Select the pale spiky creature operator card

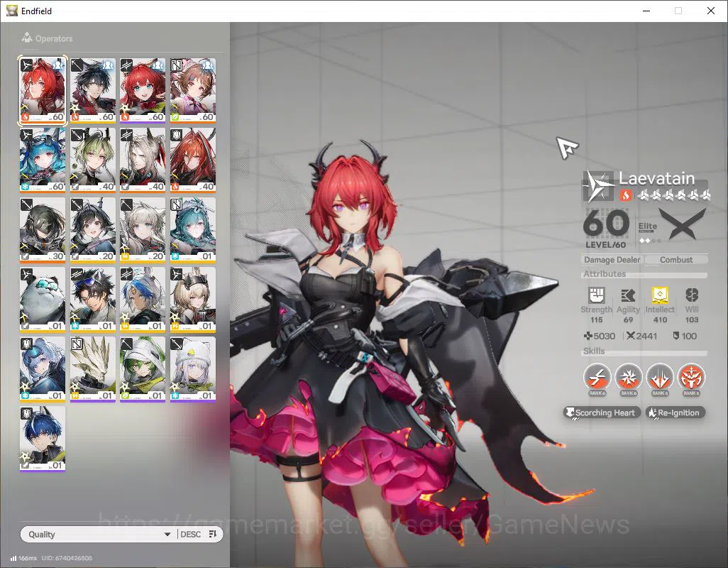click(x=93, y=369)
